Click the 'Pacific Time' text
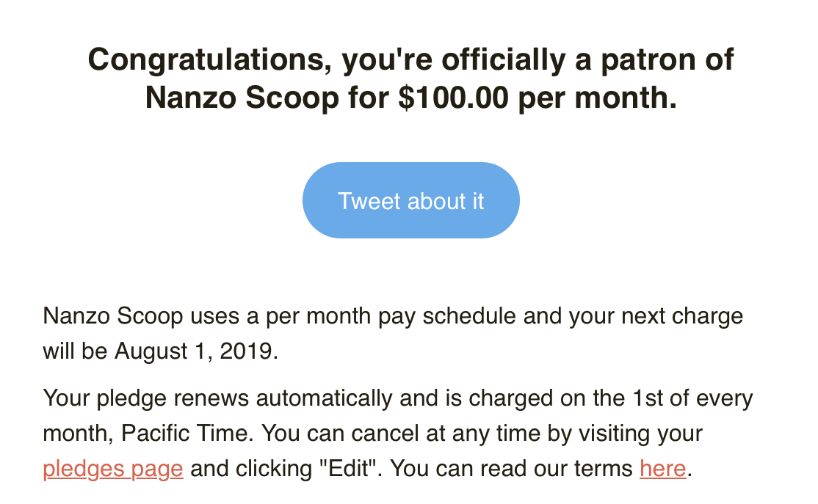The height and width of the screenshot is (504, 818). (185, 433)
